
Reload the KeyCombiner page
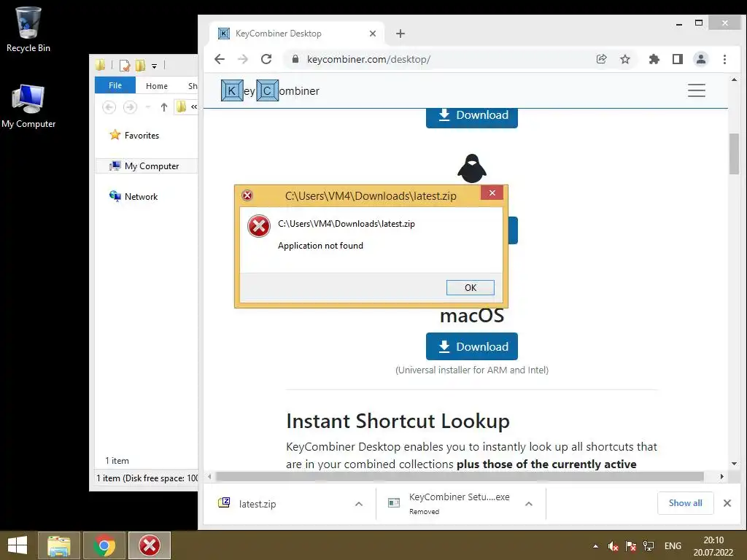[266, 59]
